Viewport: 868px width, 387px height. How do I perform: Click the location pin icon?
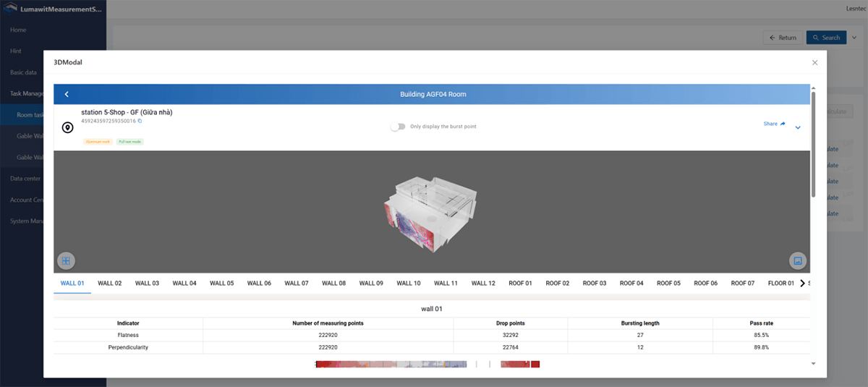pos(67,128)
